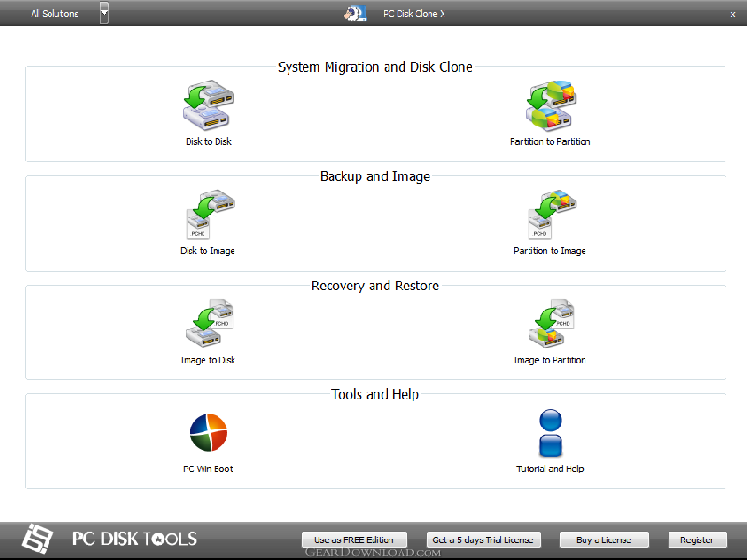Click the All Solutions label
This screenshot has width=747, height=560.
pos(55,14)
